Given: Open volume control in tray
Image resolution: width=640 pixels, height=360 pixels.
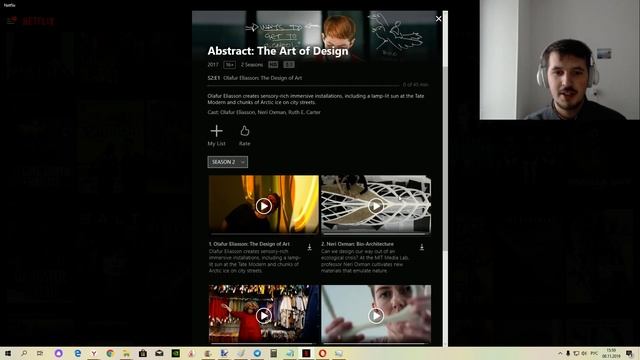Looking at the screenshot, I should pyautogui.click(x=584, y=353).
